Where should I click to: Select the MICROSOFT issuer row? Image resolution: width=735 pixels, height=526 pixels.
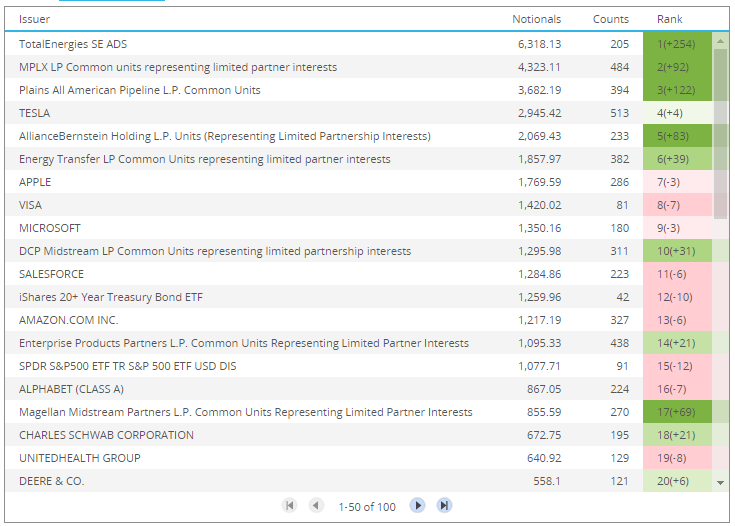click(x=359, y=228)
